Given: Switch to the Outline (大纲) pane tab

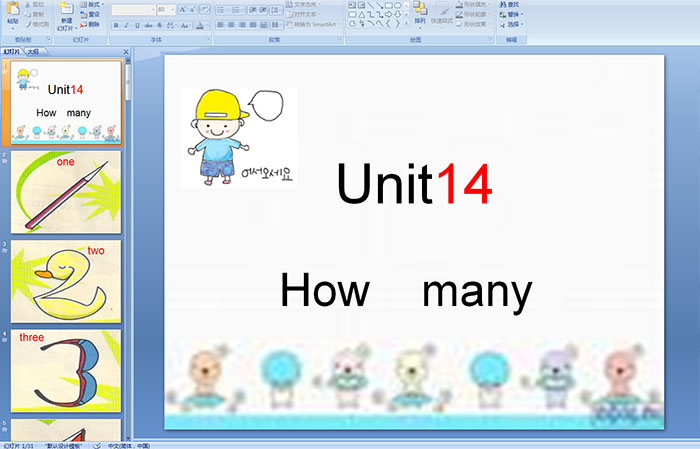Looking at the screenshot, I should [33, 52].
